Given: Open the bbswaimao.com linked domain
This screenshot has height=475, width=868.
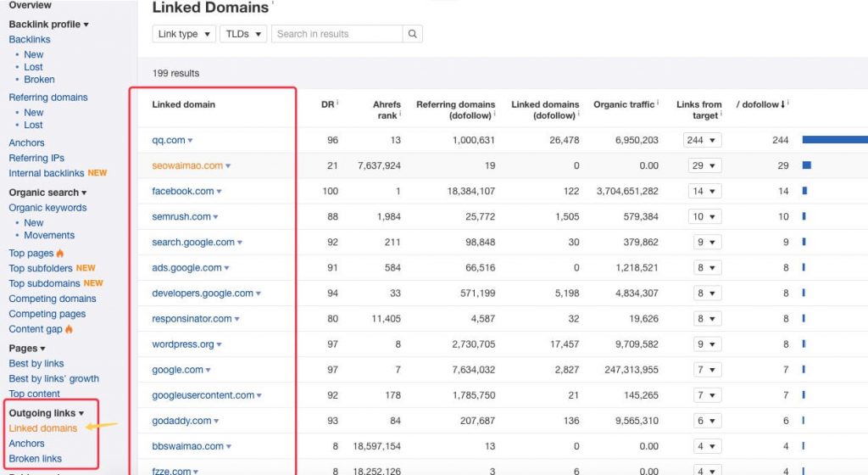Looking at the screenshot, I should click(187, 445).
